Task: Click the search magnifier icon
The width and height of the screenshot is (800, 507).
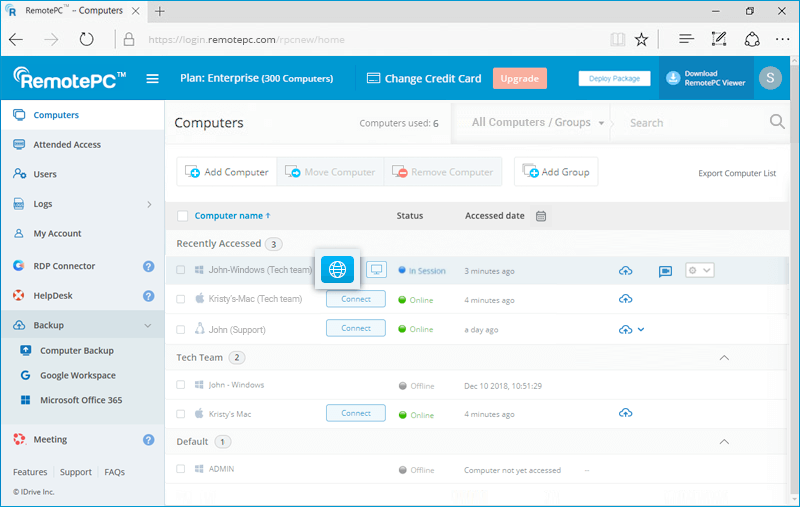Action: pyautogui.click(x=777, y=122)
